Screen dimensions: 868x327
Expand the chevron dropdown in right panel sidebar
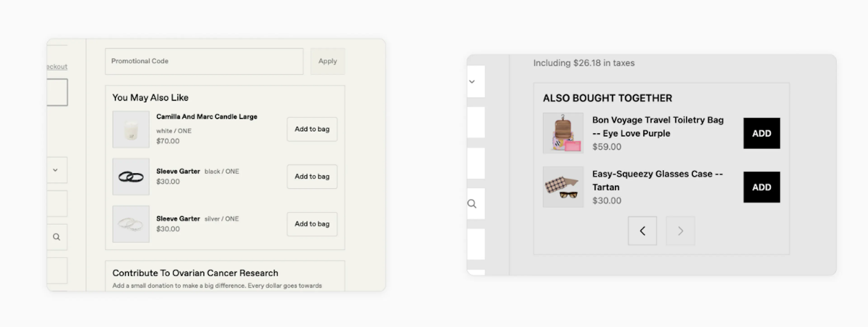tap(472, 81)
